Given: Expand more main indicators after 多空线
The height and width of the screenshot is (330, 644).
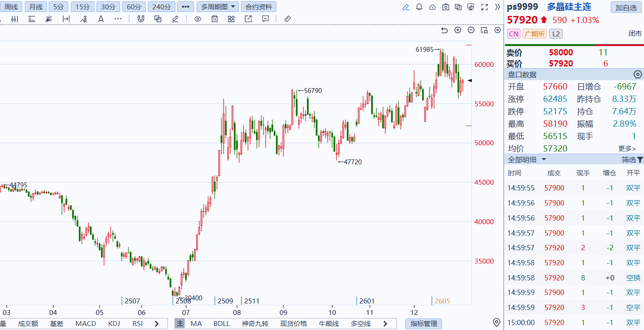Looking at the screenshot, I should click(384, 324).
